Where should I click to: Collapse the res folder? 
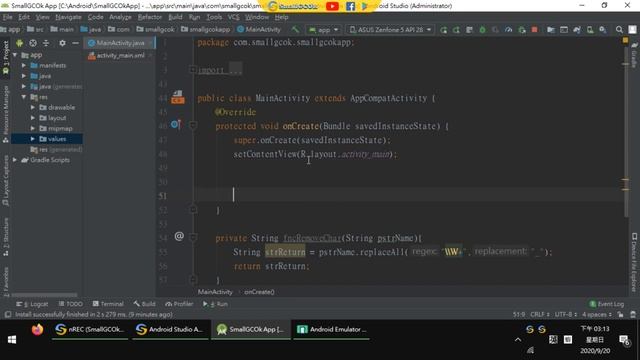24,97
